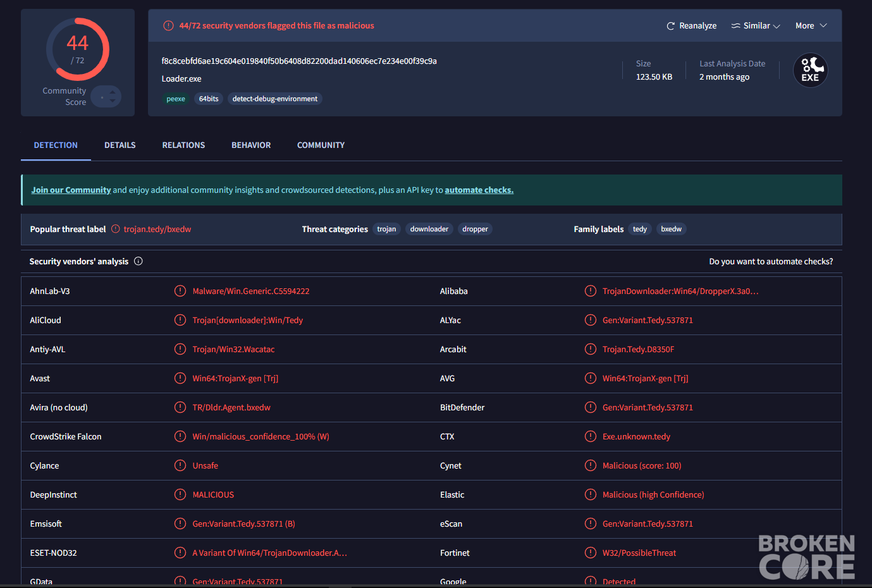Image resolution: width=872 pixels, height=588 pixels.
Task: Vote down on the Community Score
Action: 113,101
